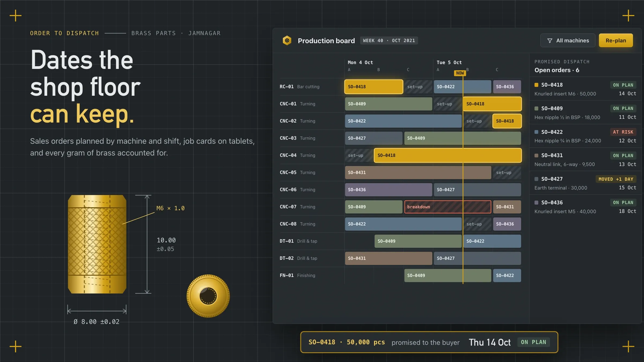The width and height of the screenshot is (644, 362).
Task: Open SO-0418 Knurled insert M6 order
Action: click(x=585, y=89)
